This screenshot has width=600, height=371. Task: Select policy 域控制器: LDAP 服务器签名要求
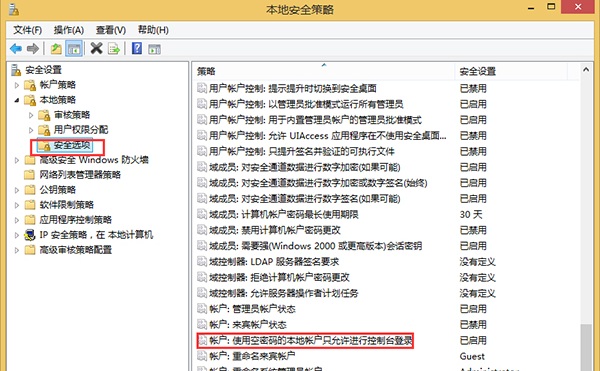point(274,262)
